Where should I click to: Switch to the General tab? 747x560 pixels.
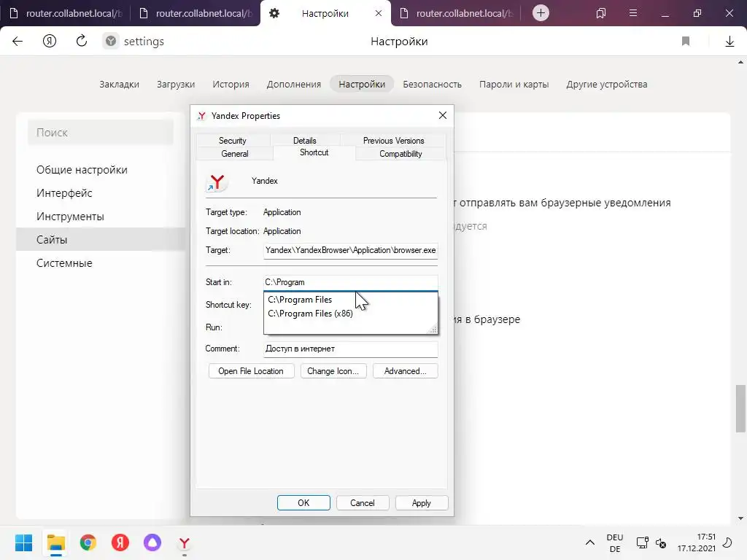tap(234, 154)
